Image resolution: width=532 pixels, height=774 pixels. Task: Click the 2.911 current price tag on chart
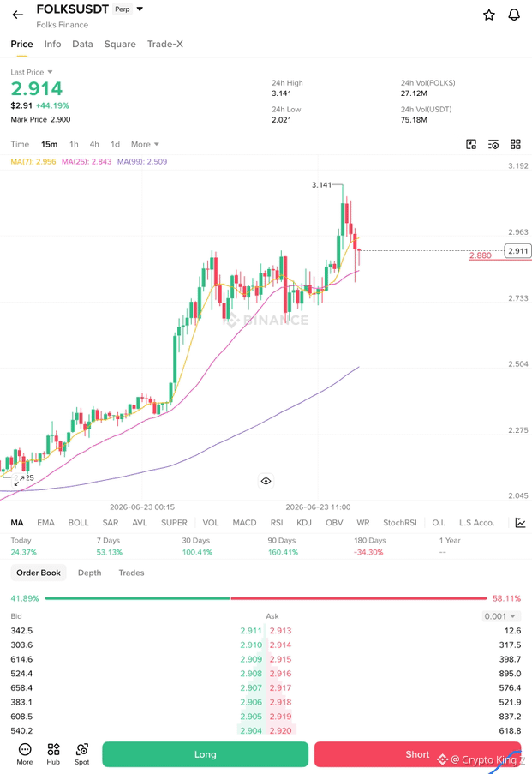518,251
